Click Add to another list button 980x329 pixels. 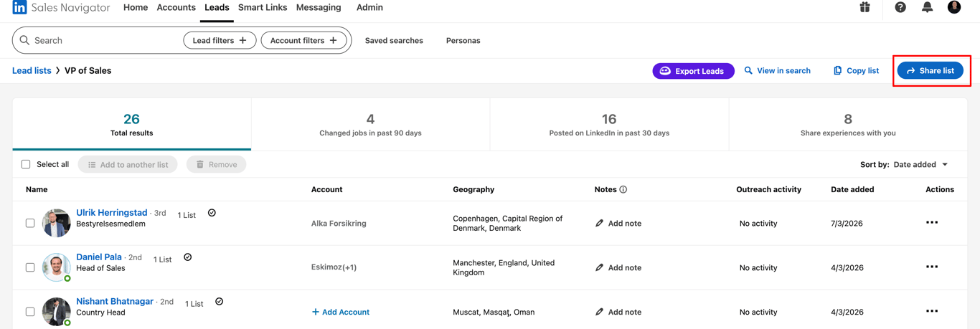pos(128,164)
